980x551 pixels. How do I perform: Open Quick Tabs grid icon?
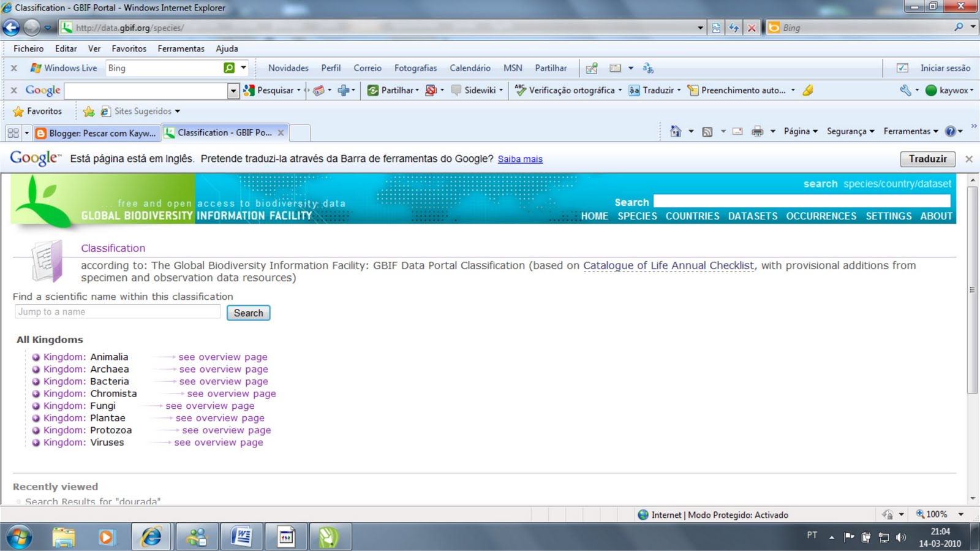pyautogui.click(x=13, y=132)
